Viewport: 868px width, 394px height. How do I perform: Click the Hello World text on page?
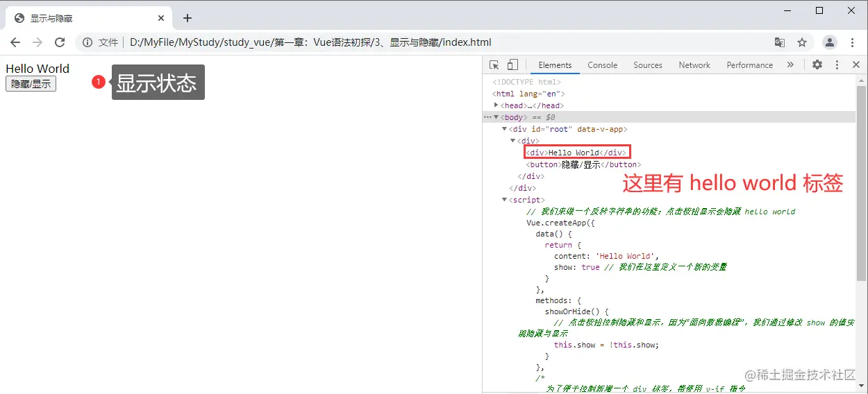[37, 69]
